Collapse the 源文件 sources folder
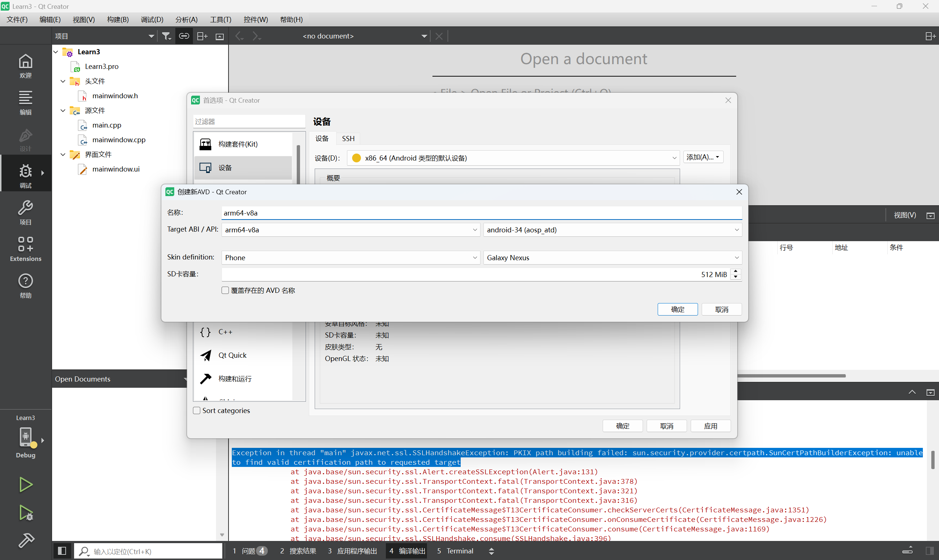Screen dimensions: 939x560 click(x=63, y=111)
